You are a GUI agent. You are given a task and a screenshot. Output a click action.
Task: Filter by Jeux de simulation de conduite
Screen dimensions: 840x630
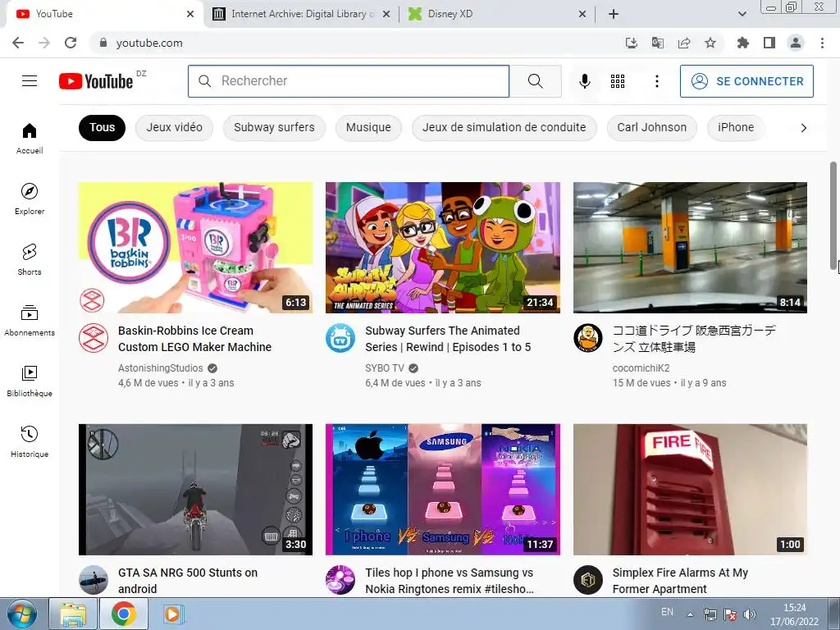click(x=504, y=127)
